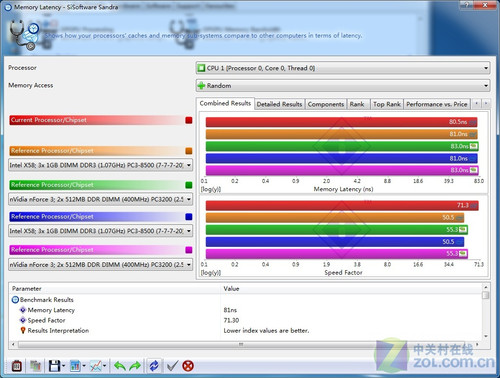Open the dropdown arrow next to save icon
500x378 pixels.
(x=63, y=366)
